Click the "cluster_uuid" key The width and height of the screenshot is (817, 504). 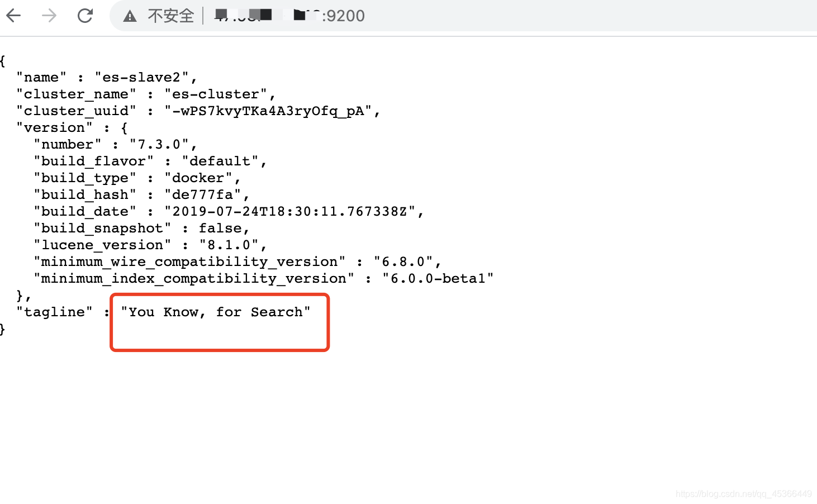click(x=76, y=111)
